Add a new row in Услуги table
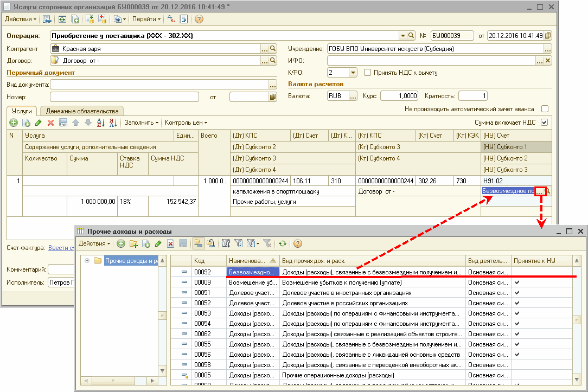 13,123
